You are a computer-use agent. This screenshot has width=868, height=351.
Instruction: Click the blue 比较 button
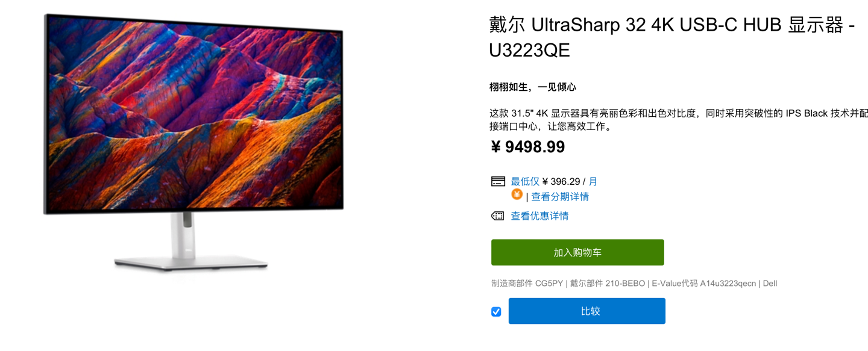(587, 311)
